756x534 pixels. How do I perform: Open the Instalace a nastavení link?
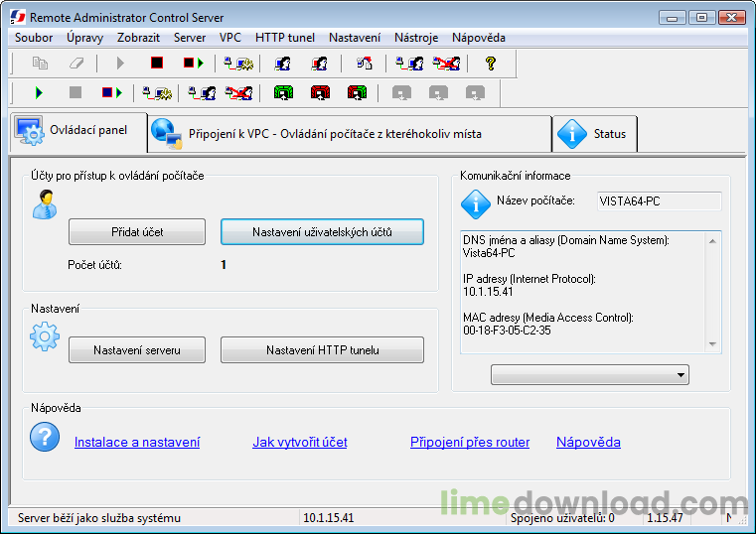click(x=137, y=442)
